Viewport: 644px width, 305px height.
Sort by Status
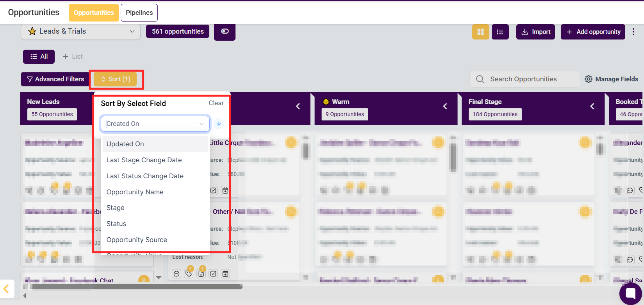(155, 224)
